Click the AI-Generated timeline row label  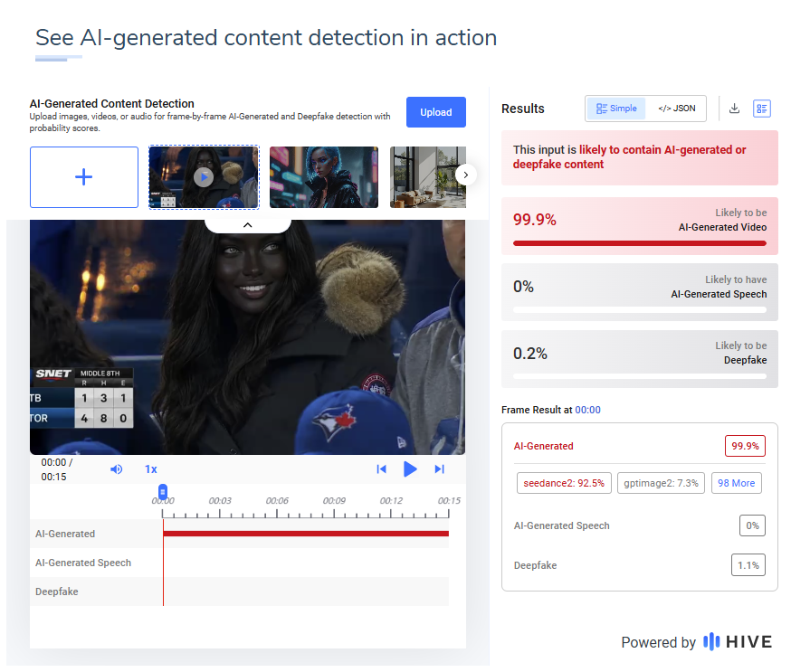[65, 534]
